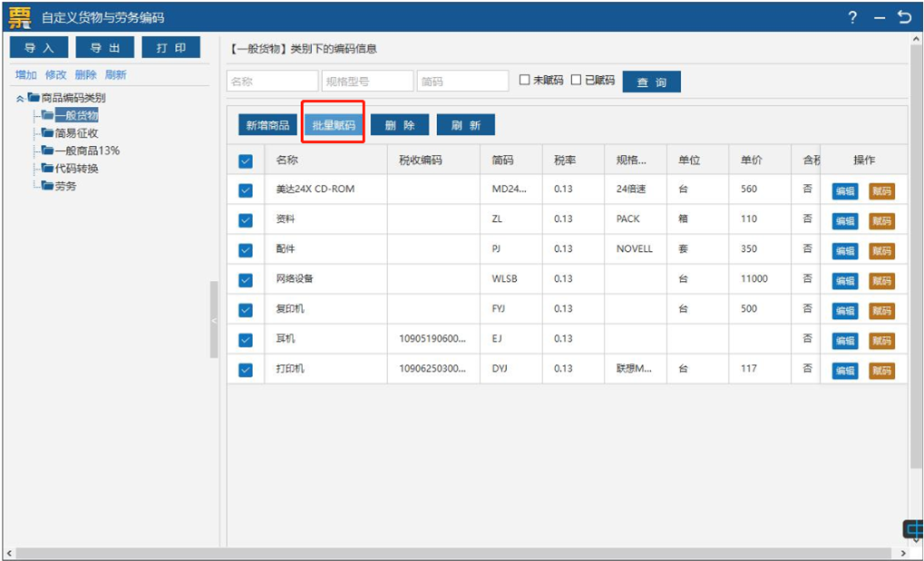
Task: Uncheck the select-all header checkbox
Action: tap(245, 161)
